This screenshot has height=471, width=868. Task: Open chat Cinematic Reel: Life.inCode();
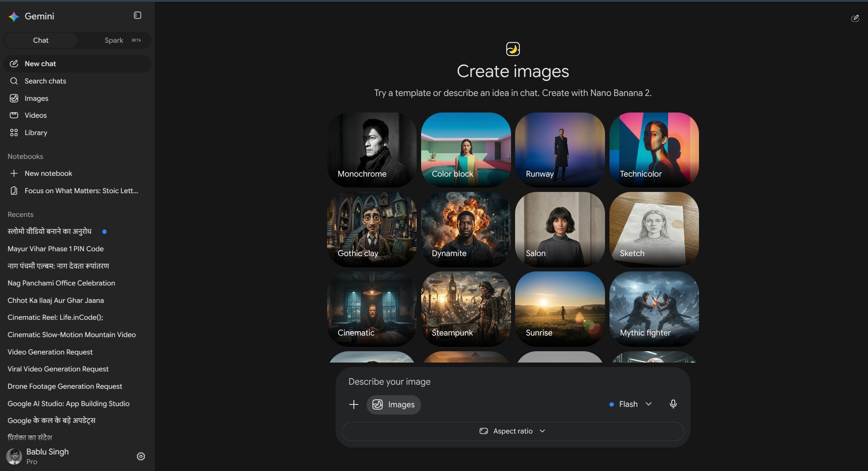point(77,317)
